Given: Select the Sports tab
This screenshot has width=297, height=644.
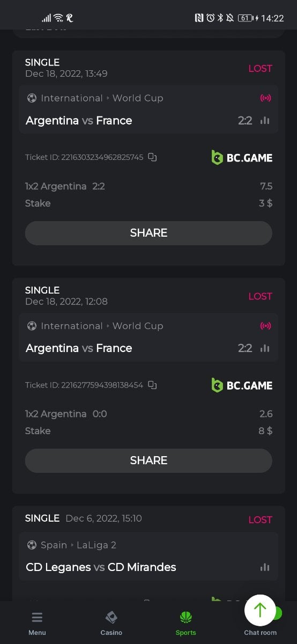Looking at the screenshot, I should click(186, 624).
